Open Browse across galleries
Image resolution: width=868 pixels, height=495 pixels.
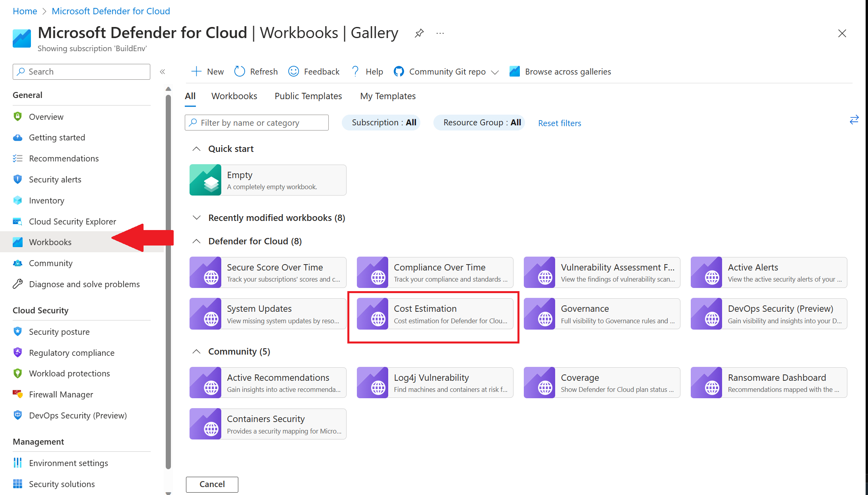(x=560, y=71)
